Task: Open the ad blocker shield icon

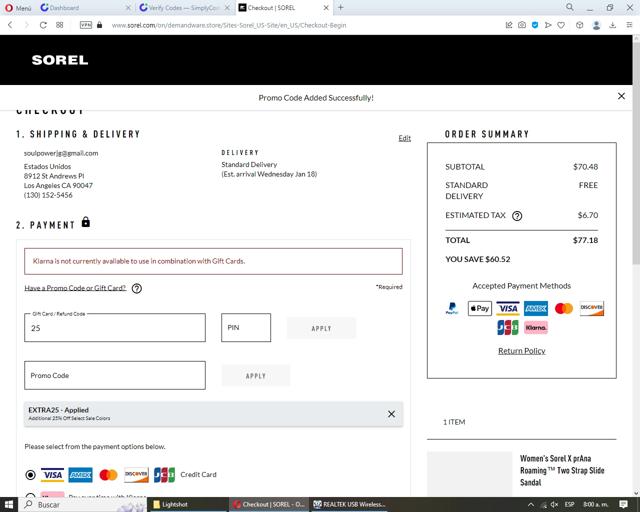Action: click(535, 25)
